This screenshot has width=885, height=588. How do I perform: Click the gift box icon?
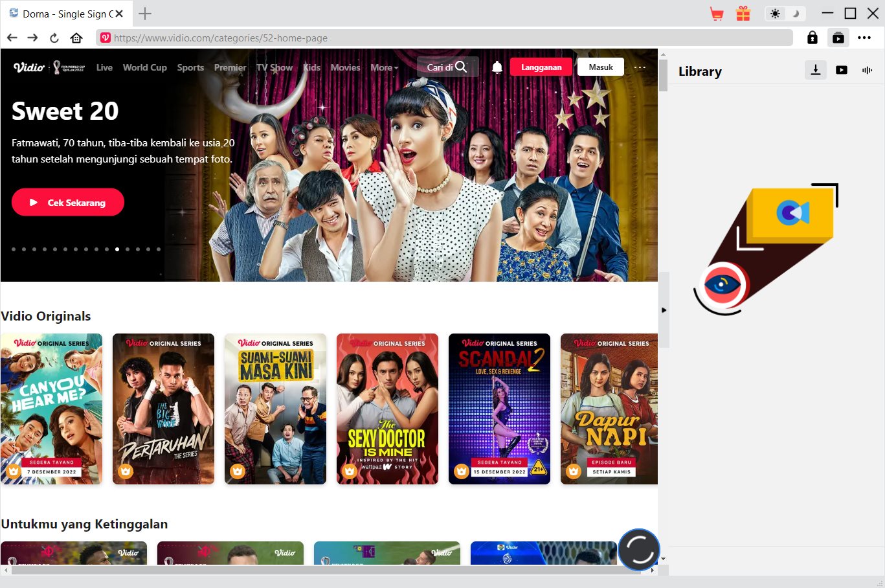click(x=743, y=14)
